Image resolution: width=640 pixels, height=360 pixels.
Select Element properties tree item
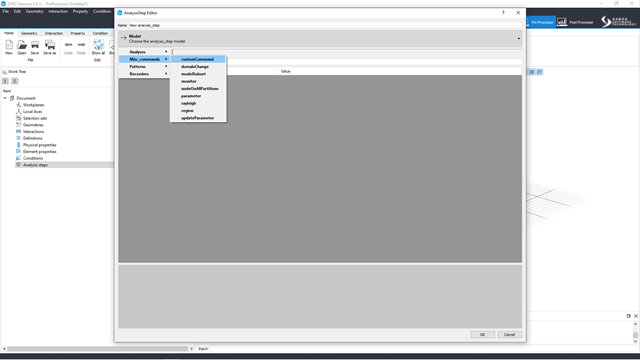[x=40, y=151]
